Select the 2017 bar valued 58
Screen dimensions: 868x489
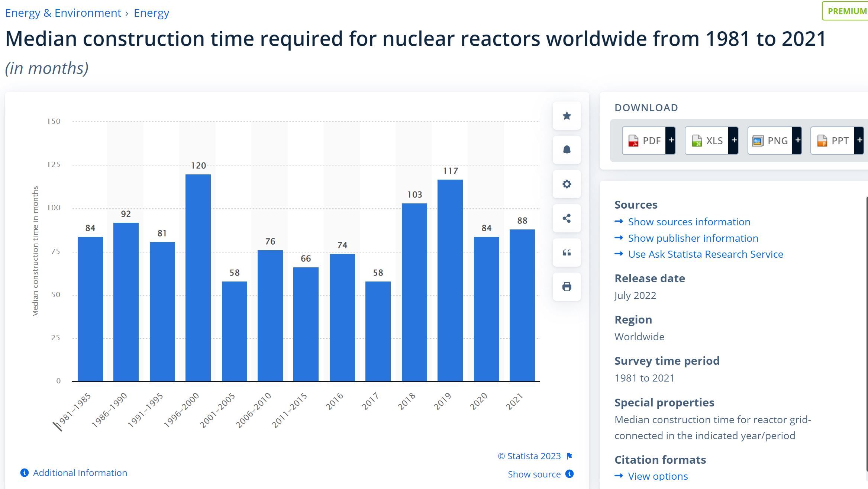(378, 331)
